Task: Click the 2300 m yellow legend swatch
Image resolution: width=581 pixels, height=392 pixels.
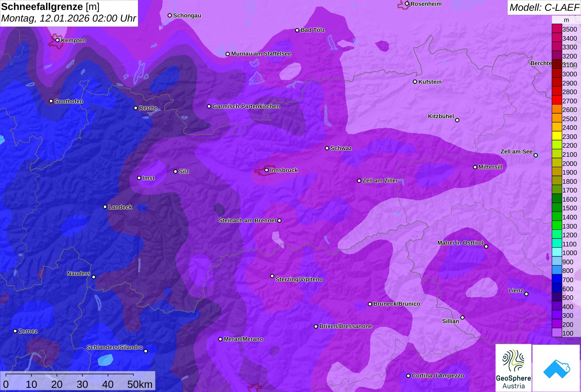Action: point(557,136)
